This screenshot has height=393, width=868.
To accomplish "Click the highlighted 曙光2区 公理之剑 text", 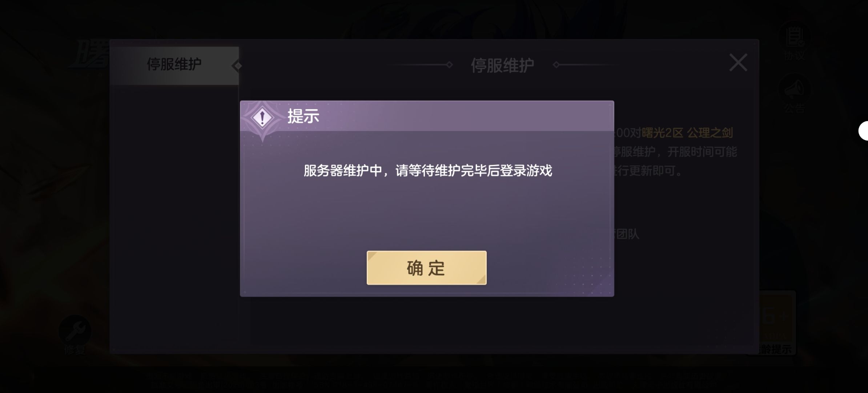I will tap(687, 133).
